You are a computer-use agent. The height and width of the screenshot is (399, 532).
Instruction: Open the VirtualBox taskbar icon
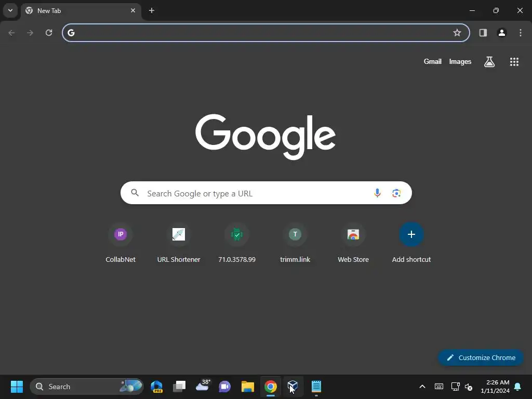[293, 387]
